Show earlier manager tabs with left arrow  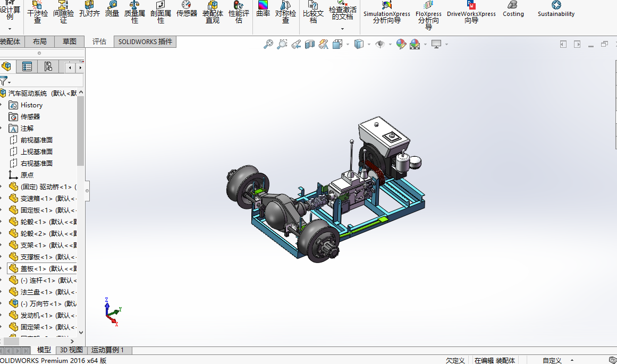pyautogui.click(x=70, y=67)
